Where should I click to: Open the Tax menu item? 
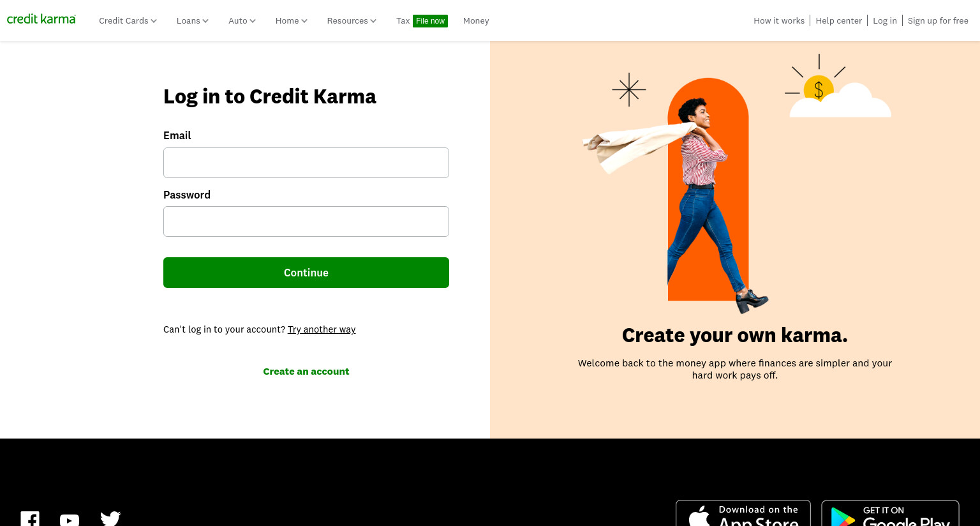pos(403,21)
